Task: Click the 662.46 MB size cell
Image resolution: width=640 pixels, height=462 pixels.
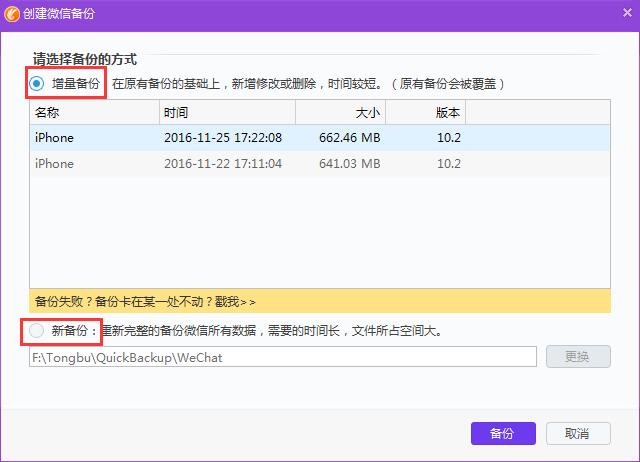Action: coord(350,138)
